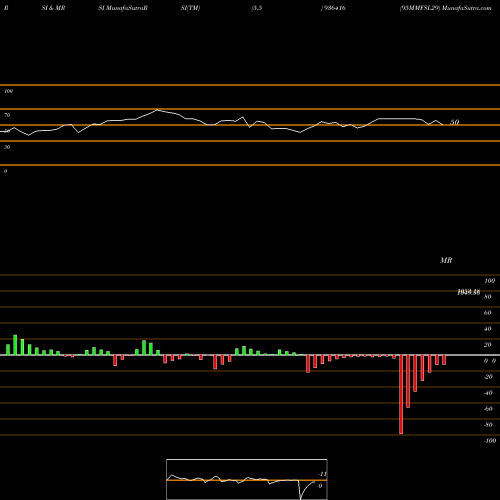Screen dimensions: 500x500
Task: Select MR axis label "-100"
Action: coord(490,441)
